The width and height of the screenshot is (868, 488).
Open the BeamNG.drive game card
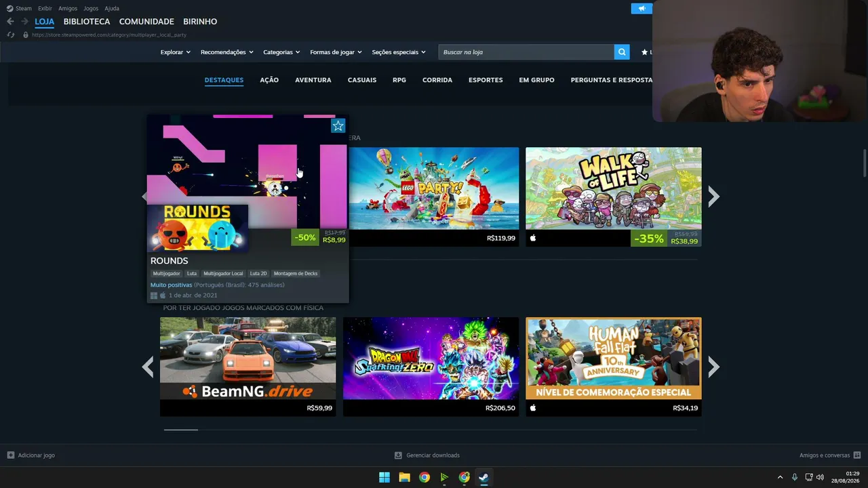pyautogui.click(x=248, y=367)
